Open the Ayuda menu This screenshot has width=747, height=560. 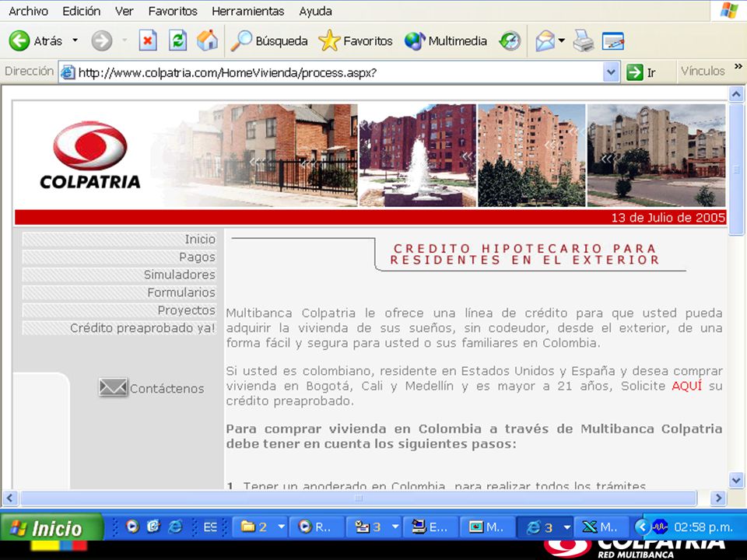click(315, 11)
